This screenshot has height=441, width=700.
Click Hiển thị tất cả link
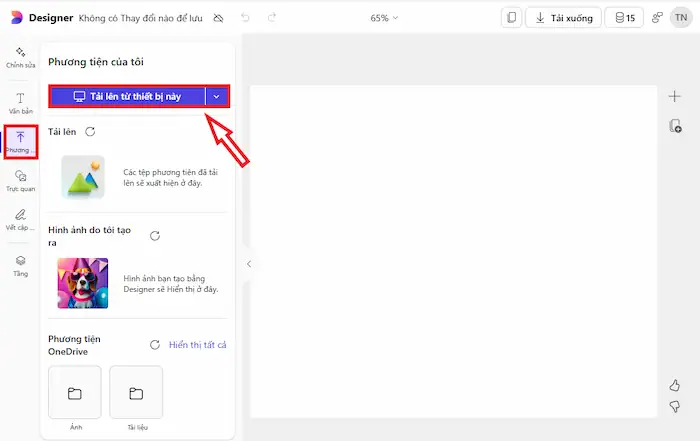tap(197, 345)
